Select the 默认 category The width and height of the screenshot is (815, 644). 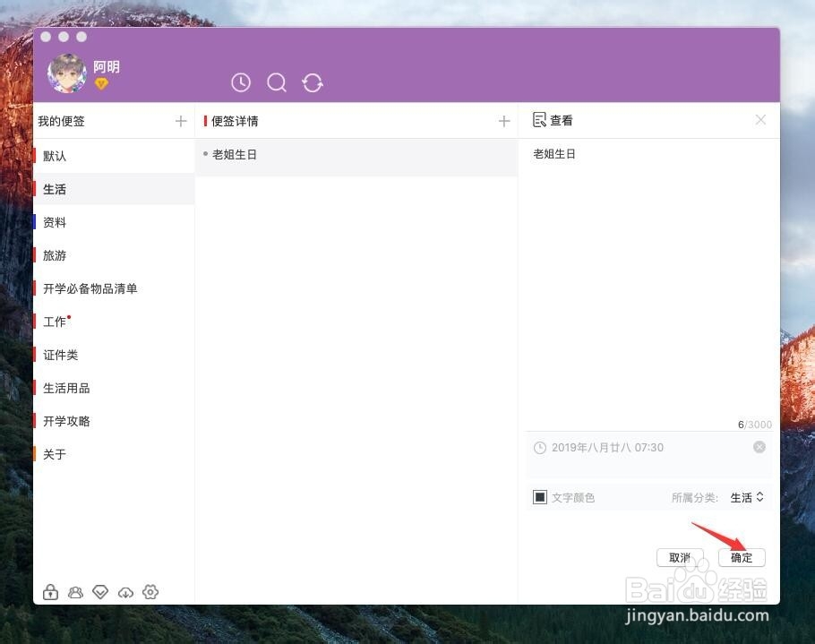pos(114,156)
